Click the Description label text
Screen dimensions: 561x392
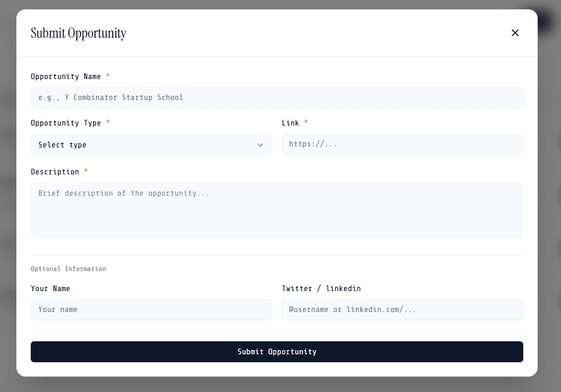tap(55, 172)
